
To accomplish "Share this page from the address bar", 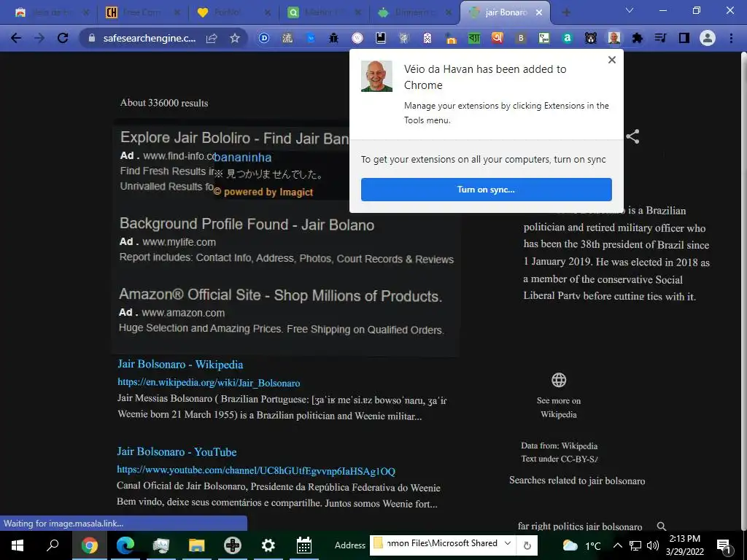I will [x=212, y=38].
